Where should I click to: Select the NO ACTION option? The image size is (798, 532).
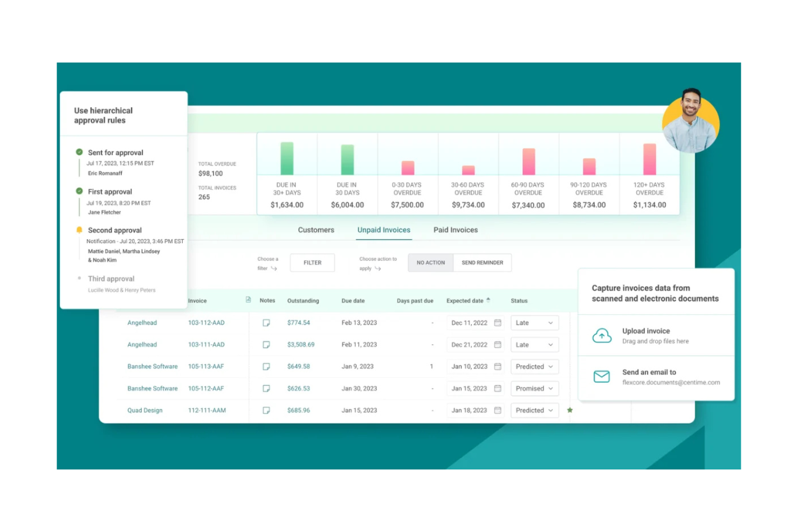[430, 262]
